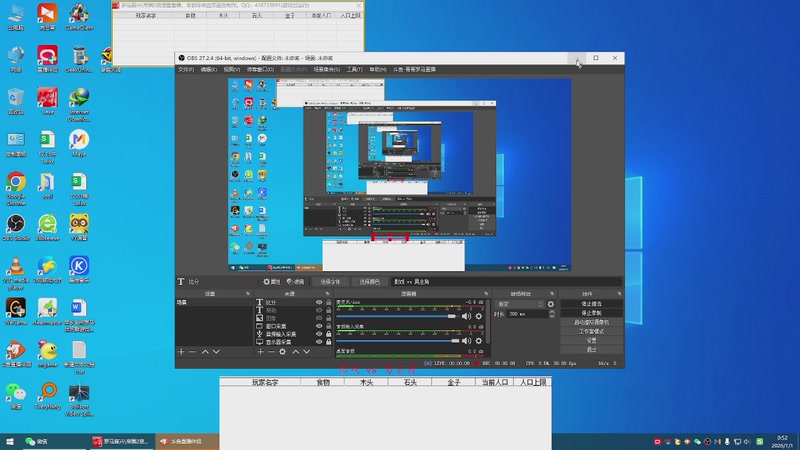The image size is (800, 450).
Task: Toggle lock of the image source row
Action: tap(329, 318)
